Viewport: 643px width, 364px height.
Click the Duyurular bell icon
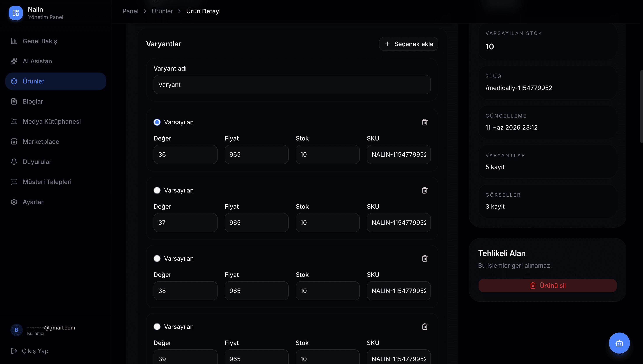pos(14,162)
